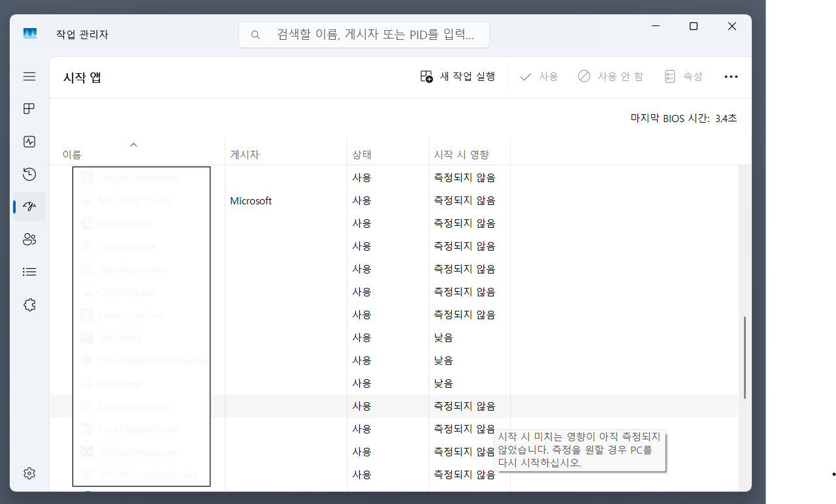Select the Startup apps sidebar icon
This screenshot has height=504, width=836.
[x=29, y=207]
